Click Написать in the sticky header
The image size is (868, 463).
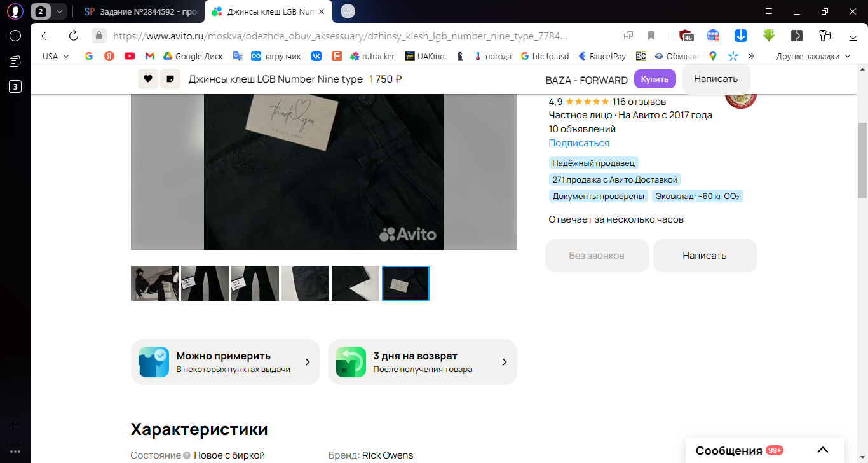pyautogui.click(x=716, y=79)
